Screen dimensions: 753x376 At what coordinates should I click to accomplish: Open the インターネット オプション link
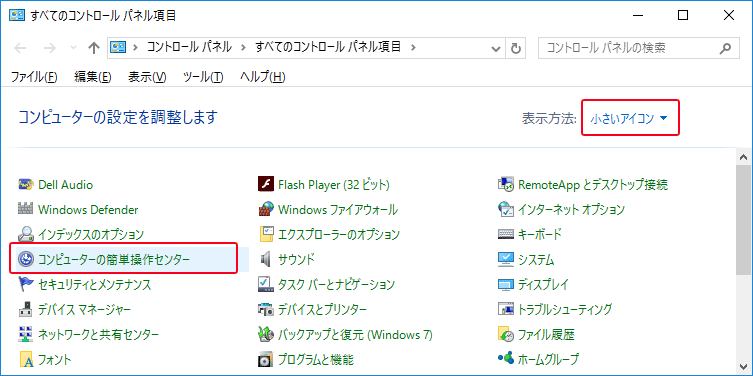pyautogui.click(x=571, y=209)
